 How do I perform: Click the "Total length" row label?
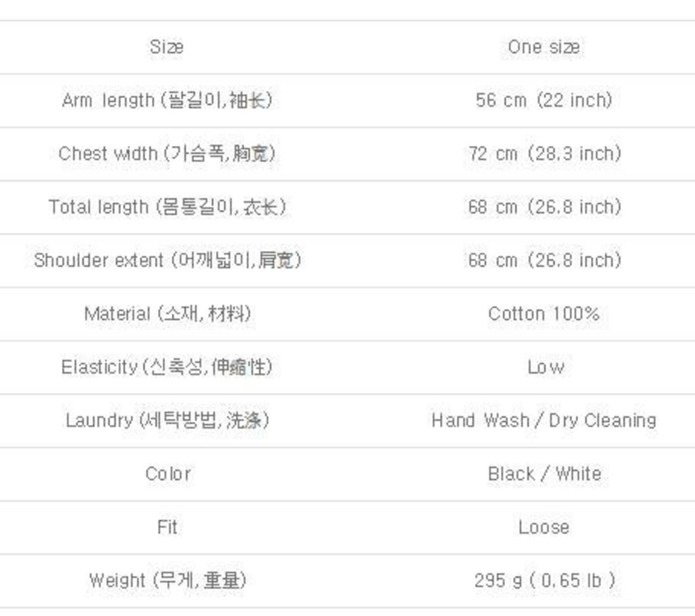tap(167, 207)
